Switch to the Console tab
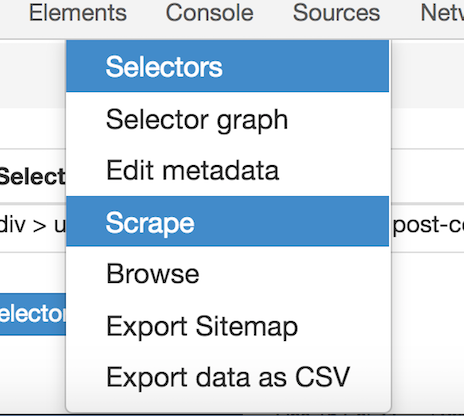The width and height of the screenshot is (464, 416). [210, 13]
